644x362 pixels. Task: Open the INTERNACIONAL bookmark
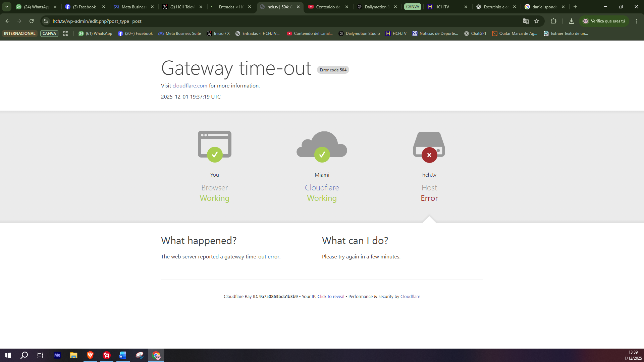(x=19, y=34)
